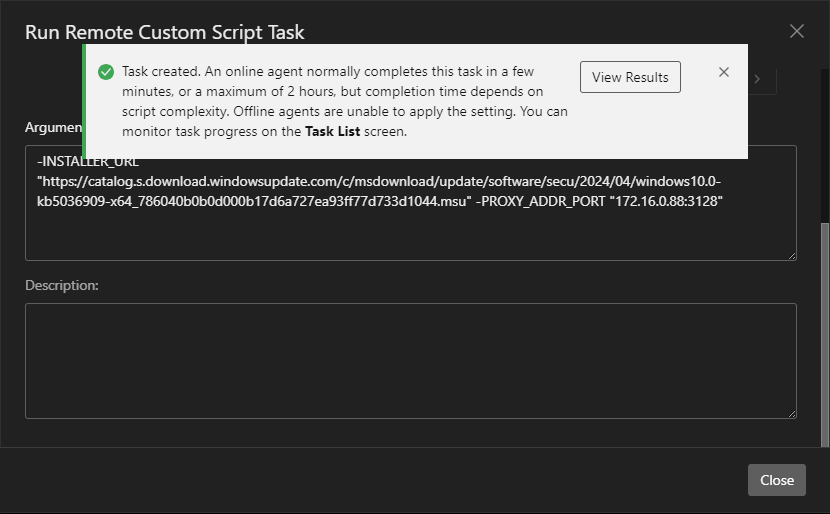Grab the Description box resize handle

point(790,412)
